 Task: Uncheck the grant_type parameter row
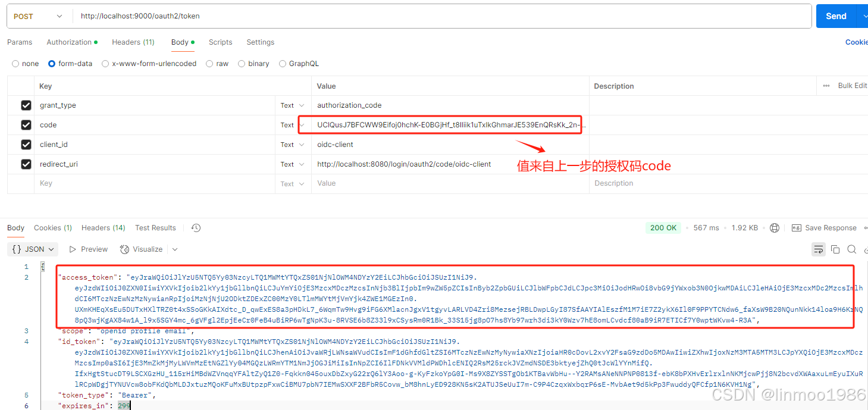[x=26, y=105]
